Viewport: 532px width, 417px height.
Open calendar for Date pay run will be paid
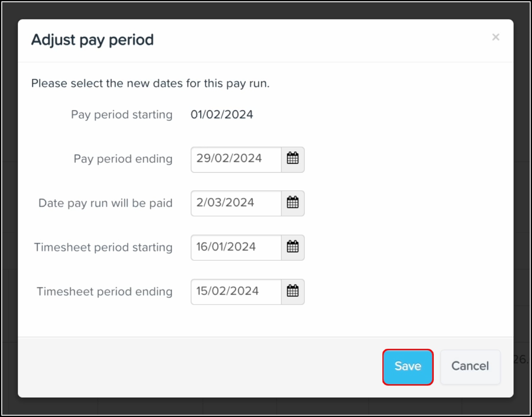[x=293, y=203]
